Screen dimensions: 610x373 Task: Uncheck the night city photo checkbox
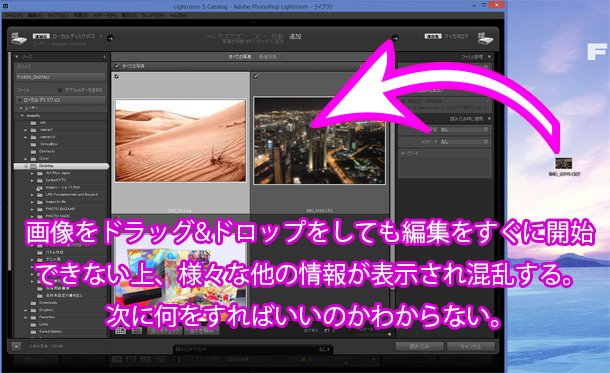coord(256,76)
